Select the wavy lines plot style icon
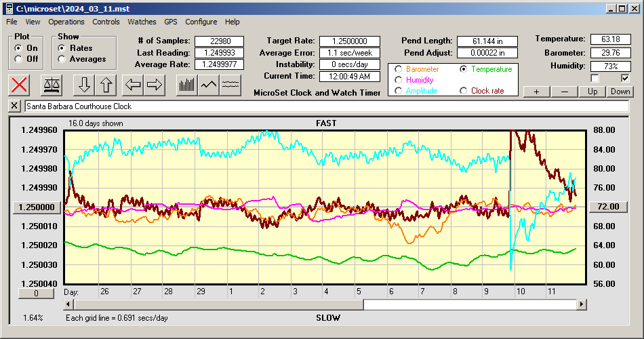Viewport: 644px width, 339px height. click(x=230, y=85)
